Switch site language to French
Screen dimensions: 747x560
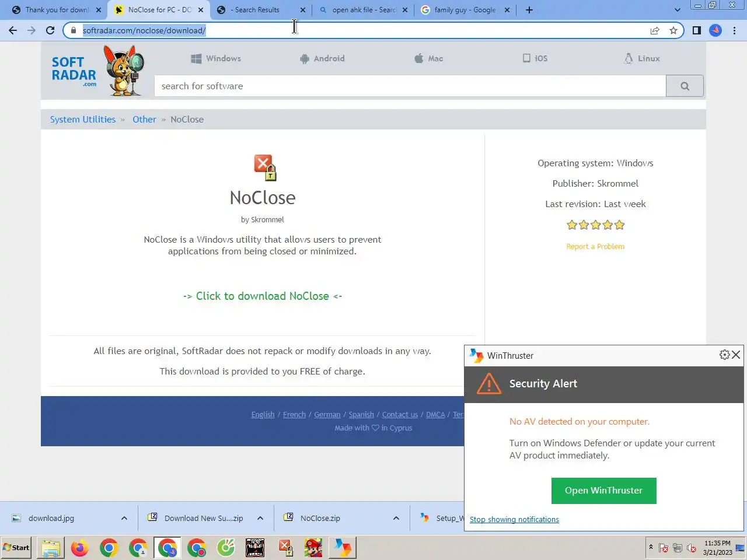pos(294,415)
